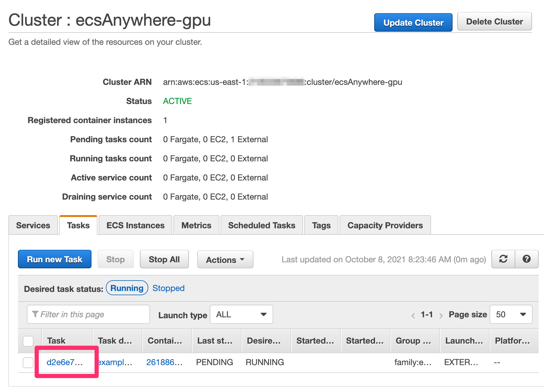Screen dimensions: 544x392
Task: Click the Last updated timestamp text
Action: click(x=384, y=259)
